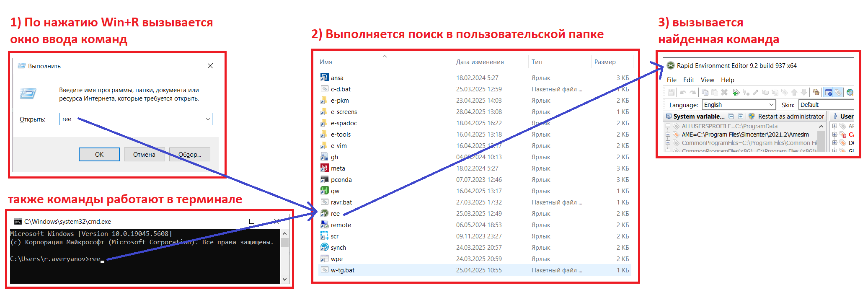Click the Redo arrow in Rapid Environment Editor
868x295 pixels.
tap(692, 92)
